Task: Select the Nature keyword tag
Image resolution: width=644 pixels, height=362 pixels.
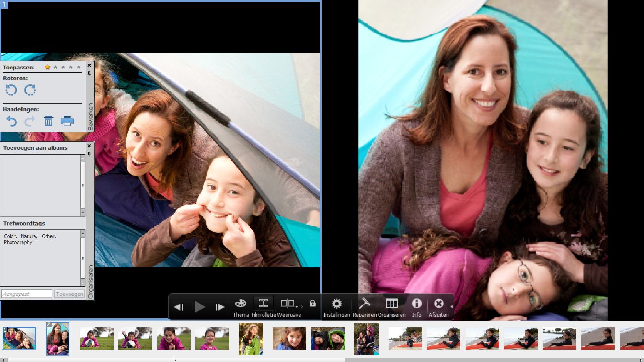Action: 28,236
